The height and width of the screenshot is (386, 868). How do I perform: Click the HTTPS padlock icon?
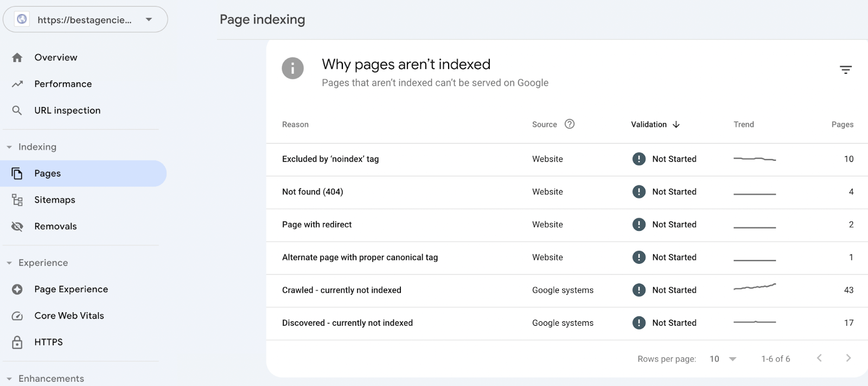[17, 342]
